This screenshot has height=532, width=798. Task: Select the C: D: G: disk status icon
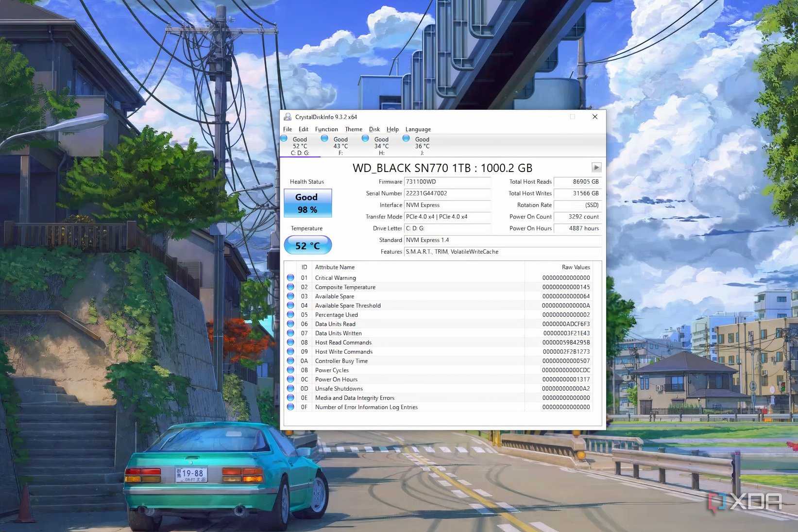pos(284,138)
